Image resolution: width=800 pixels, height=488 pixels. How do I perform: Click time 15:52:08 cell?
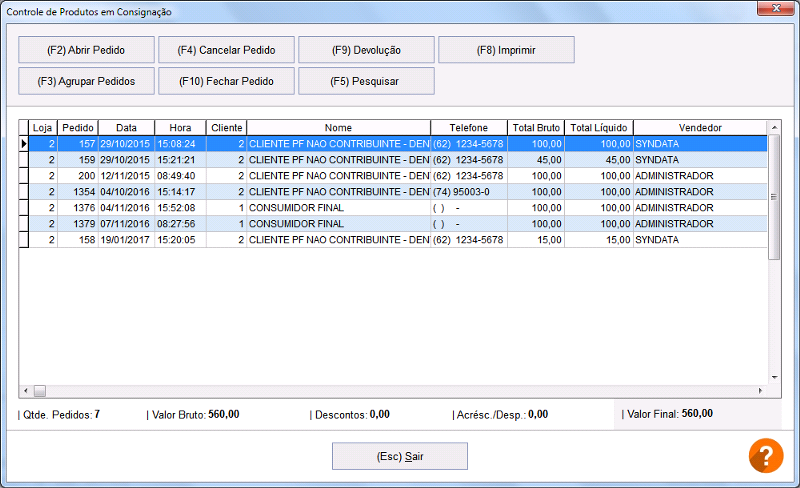coord(181,208)
